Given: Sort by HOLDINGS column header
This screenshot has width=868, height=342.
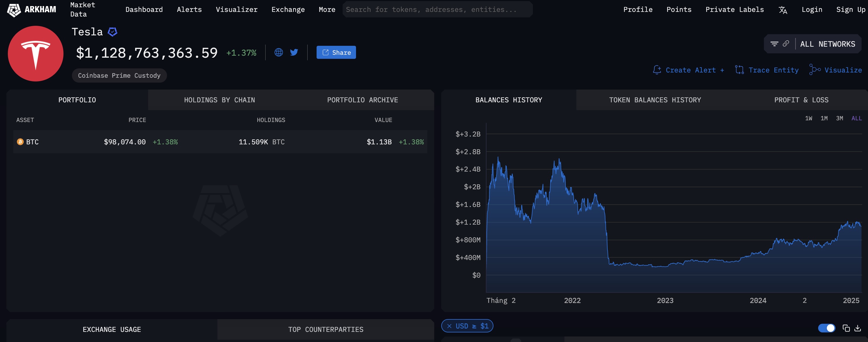Looking at the screenshot, I should (271, 120).
